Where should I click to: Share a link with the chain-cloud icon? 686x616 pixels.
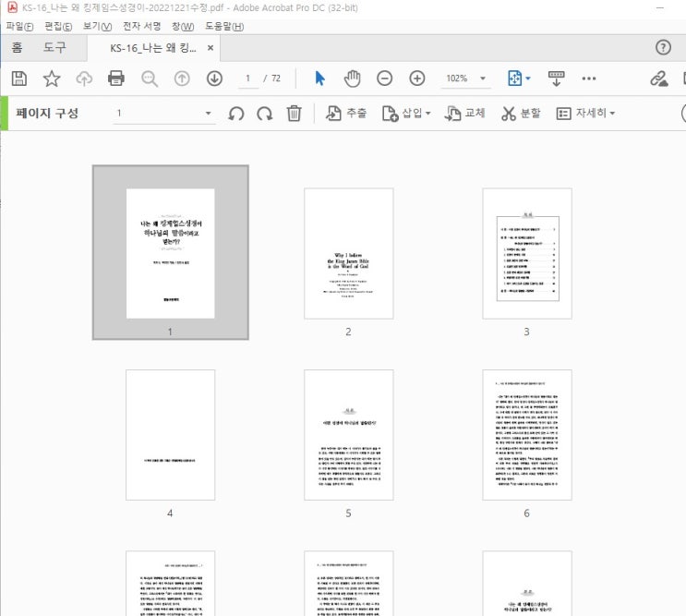pos(659,79)
